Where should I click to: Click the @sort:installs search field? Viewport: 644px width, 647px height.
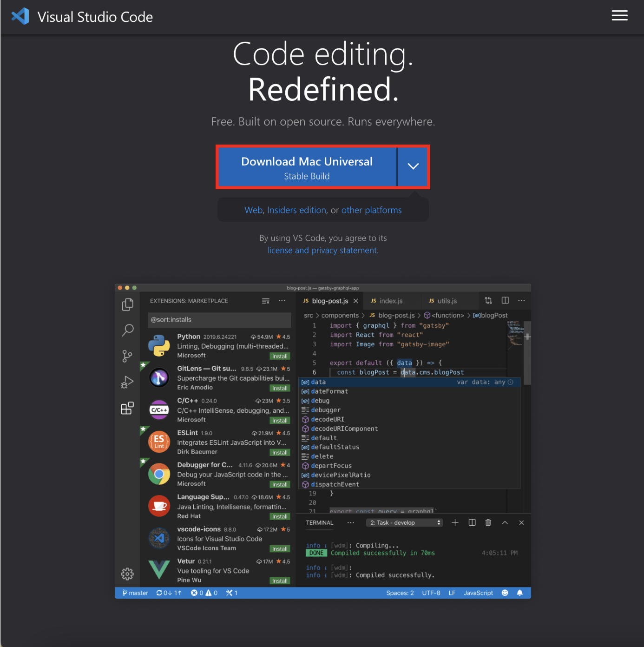tap(219, 320)
